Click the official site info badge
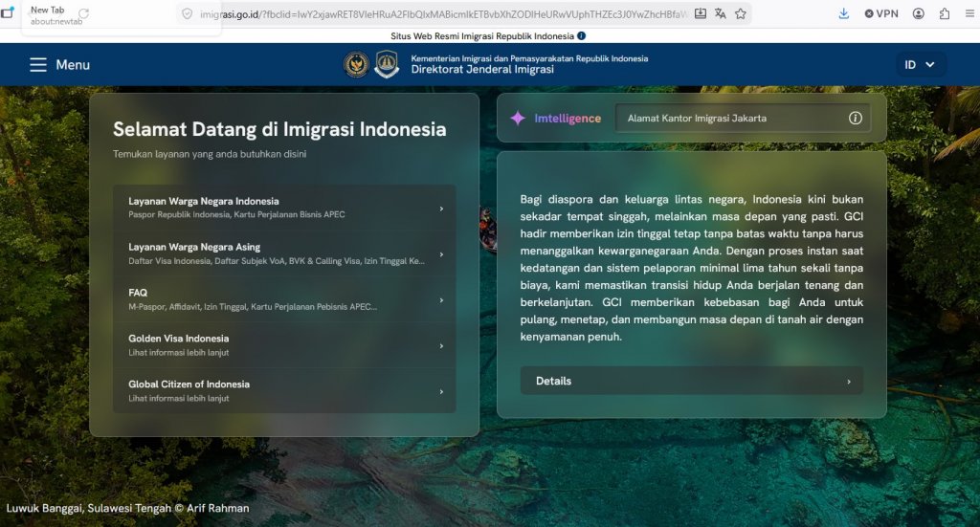Viewport: 980px width, 527px height. click(581, 36)
